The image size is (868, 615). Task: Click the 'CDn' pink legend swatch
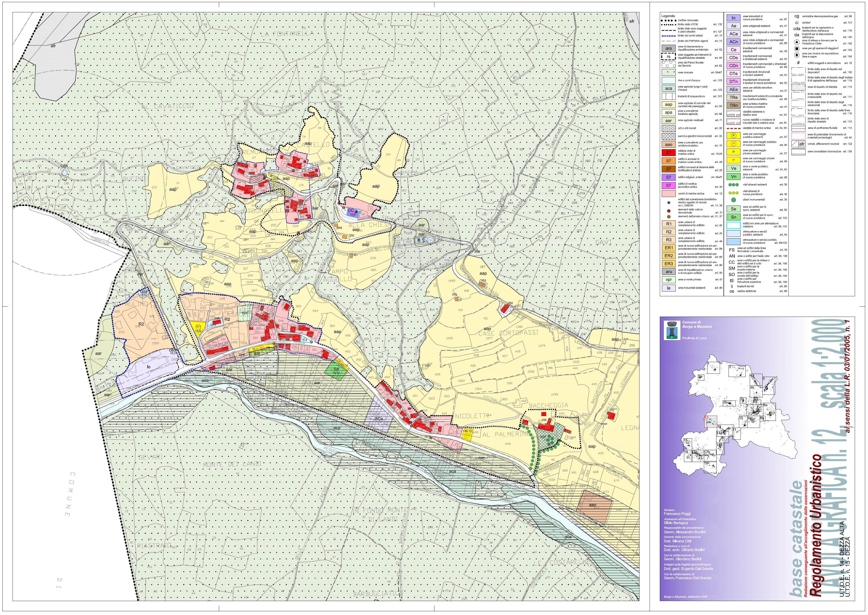[733, 66]
